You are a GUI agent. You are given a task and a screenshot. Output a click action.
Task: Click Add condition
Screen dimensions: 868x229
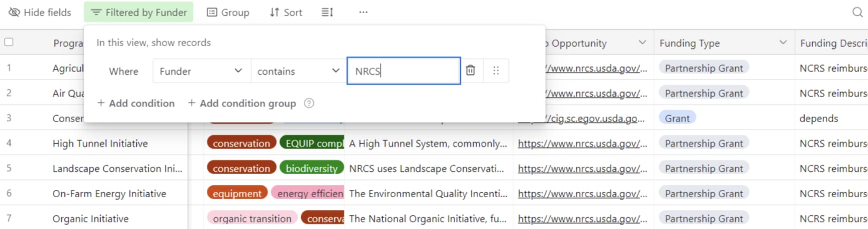136,103
